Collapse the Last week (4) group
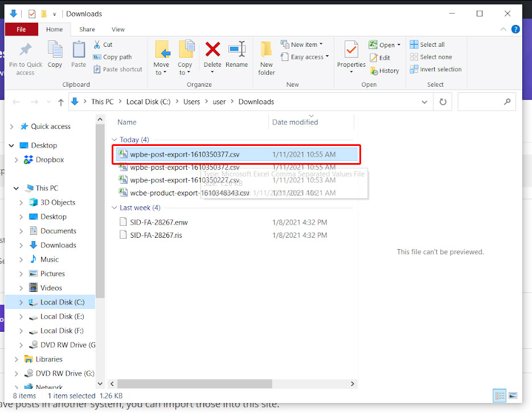The width and height of the screenshot is (532, 419). (x=114, y=208)
